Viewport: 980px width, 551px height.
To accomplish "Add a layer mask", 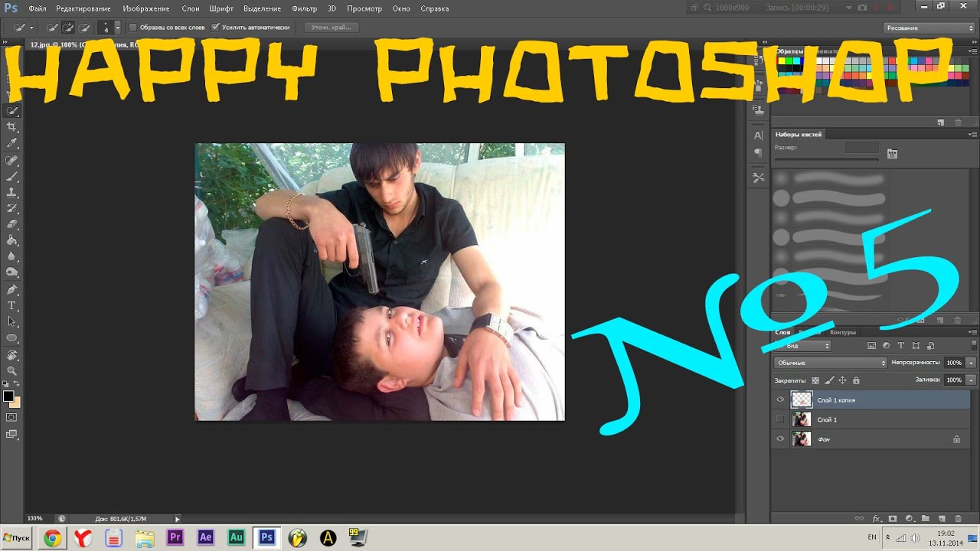I will click(893, 519).
